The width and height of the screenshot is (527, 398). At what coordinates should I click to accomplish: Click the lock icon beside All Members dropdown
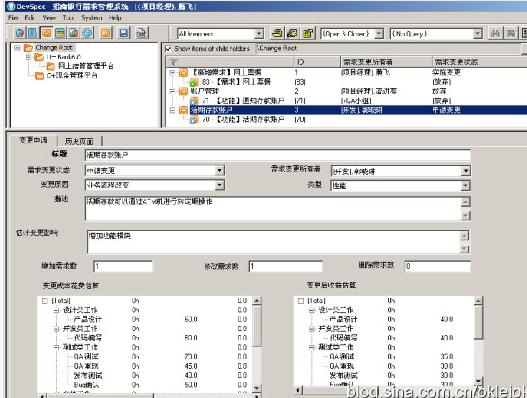[309, 33]
